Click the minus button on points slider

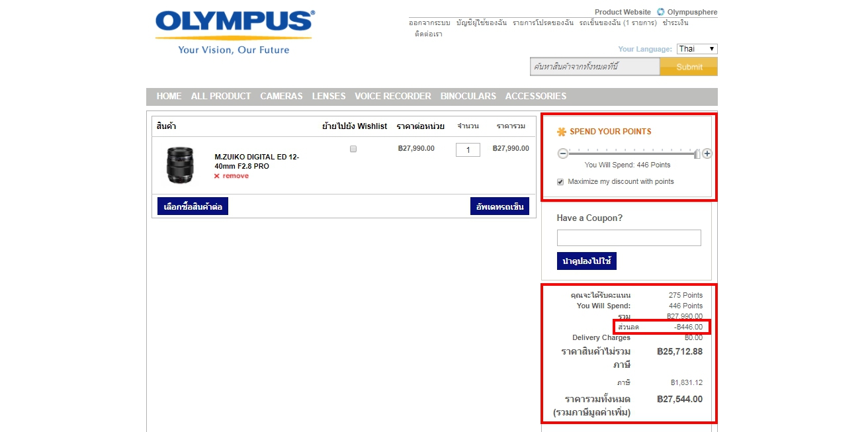[563, 153]
